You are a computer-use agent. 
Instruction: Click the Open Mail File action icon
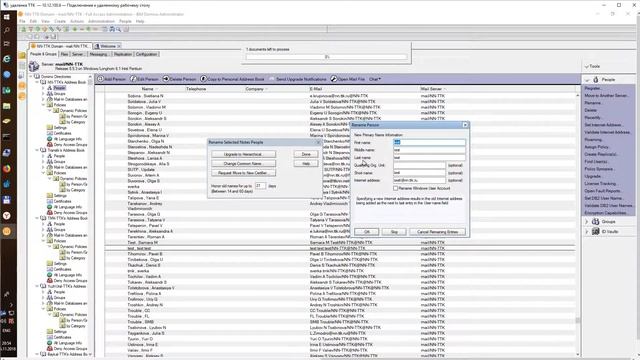click(x=334, y=79)
